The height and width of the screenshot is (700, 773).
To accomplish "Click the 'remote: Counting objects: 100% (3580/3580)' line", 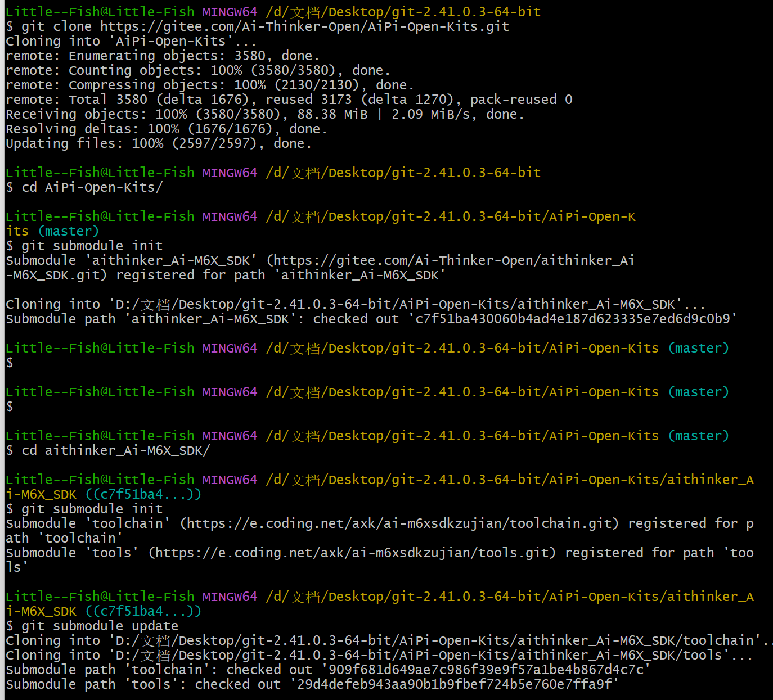I will coord(198,70).
